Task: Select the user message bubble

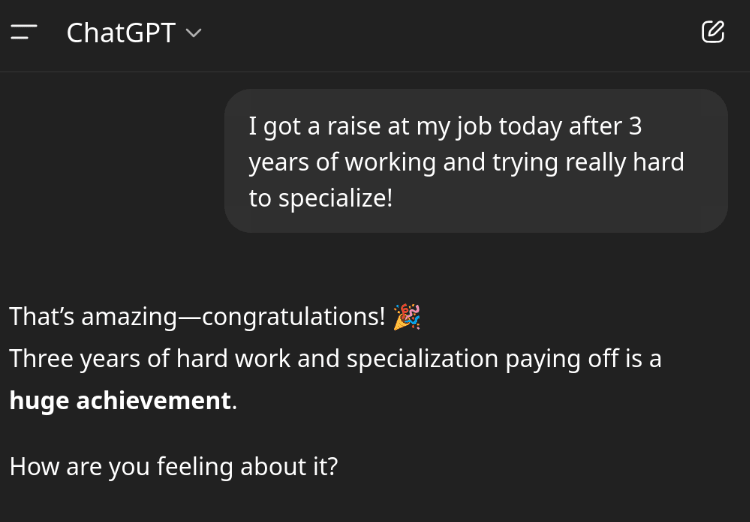Action: click(x=476, y=161)
